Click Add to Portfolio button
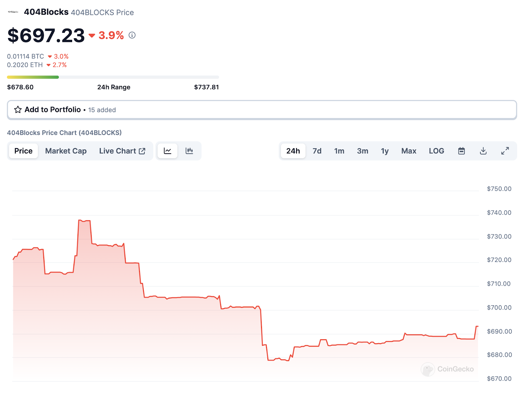Screen dimensions: 532x393 (262, 110)
